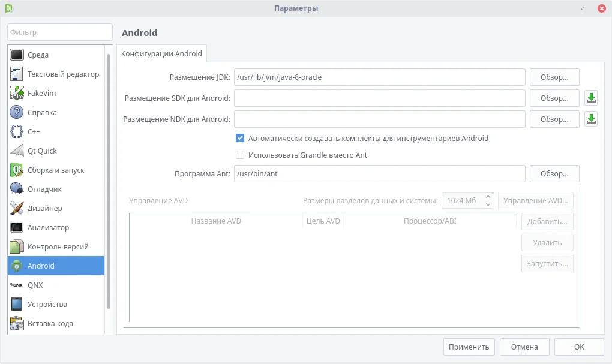Switch to Конфигурации Android tab
This screenshot has width=612, height=364.
point(161,53)
